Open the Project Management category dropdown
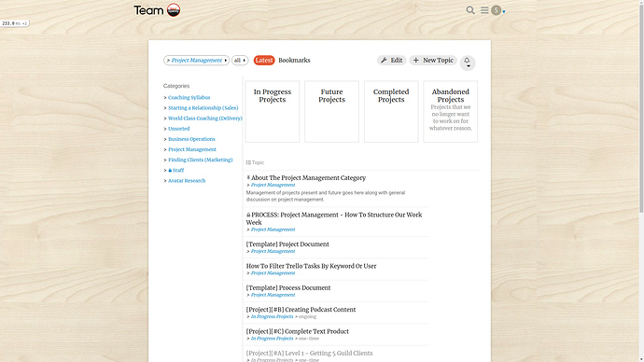644x362 pixels. click(196, 61)
